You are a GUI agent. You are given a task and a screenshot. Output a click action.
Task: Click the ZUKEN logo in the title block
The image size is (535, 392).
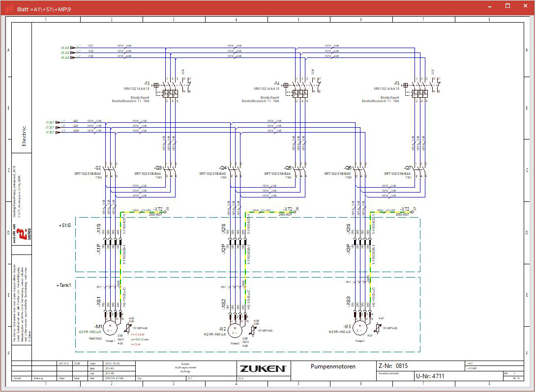pos(264,367)
